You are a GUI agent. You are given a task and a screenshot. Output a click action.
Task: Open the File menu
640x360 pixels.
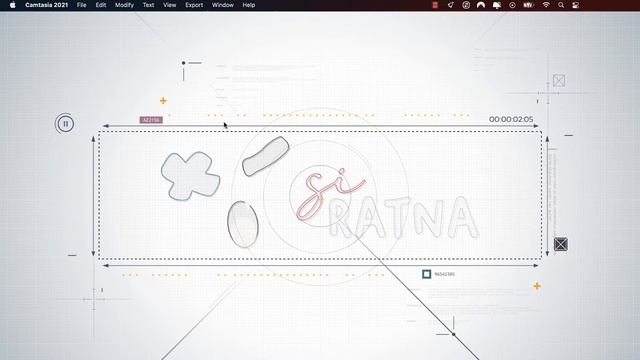82,5
